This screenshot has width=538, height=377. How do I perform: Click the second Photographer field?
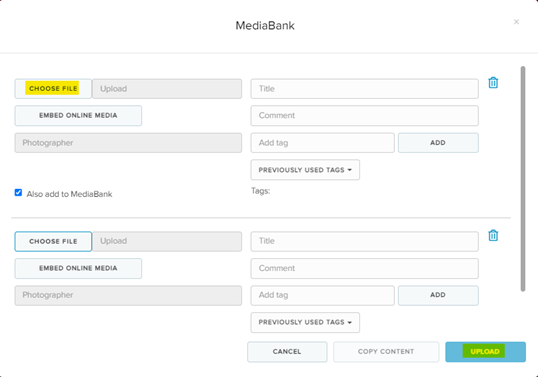pos(128,295)
